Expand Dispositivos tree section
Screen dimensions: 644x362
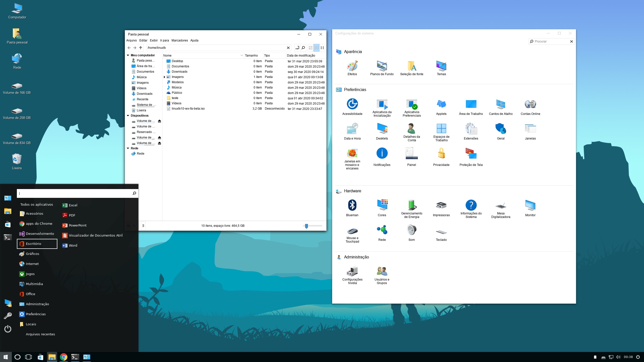coord(128,115)
